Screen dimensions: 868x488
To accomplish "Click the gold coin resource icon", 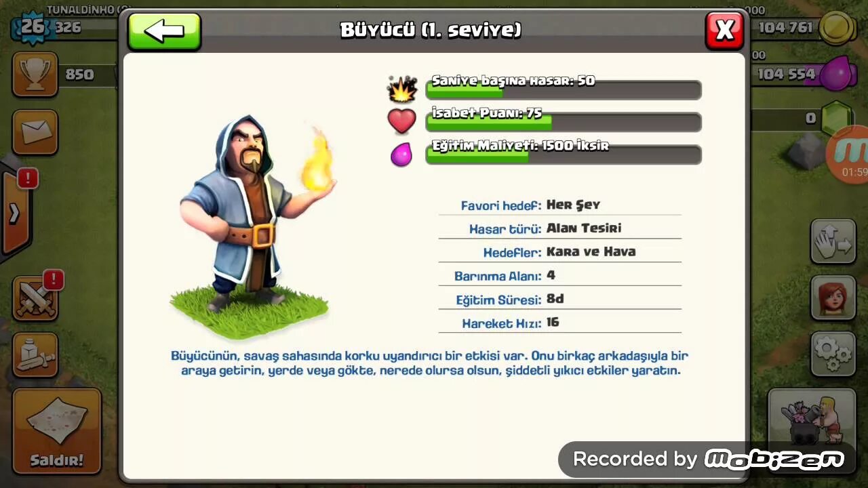I will pos(836,28).
